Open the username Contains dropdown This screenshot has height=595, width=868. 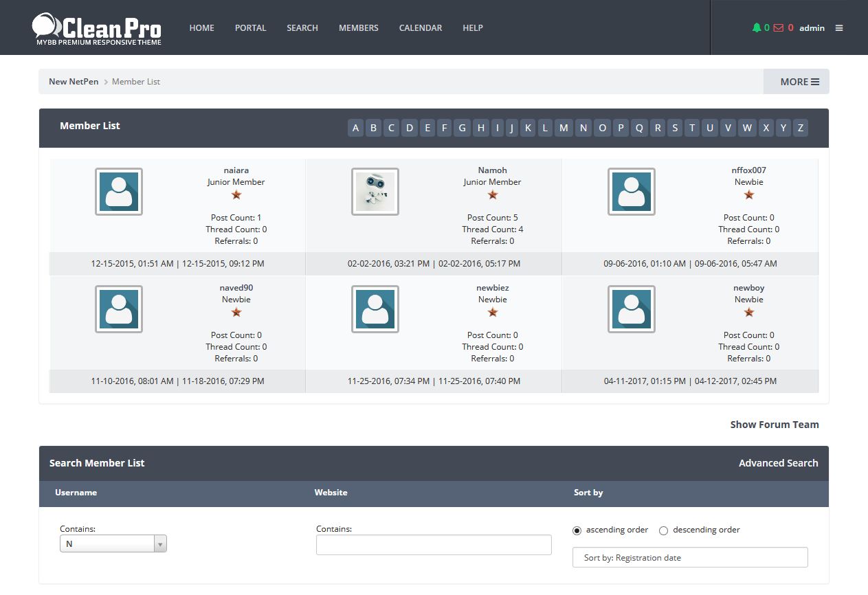point(113,544)
